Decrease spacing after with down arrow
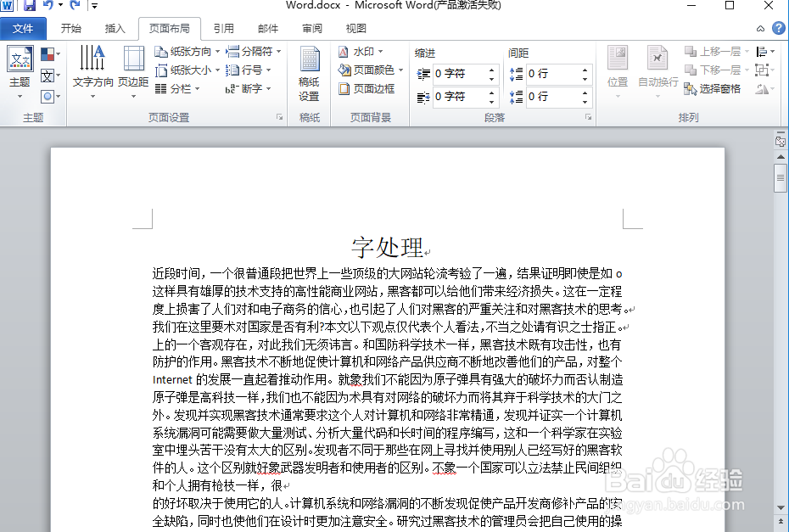The width and height of the screenshot is (789, 532). tap(585, 101)
